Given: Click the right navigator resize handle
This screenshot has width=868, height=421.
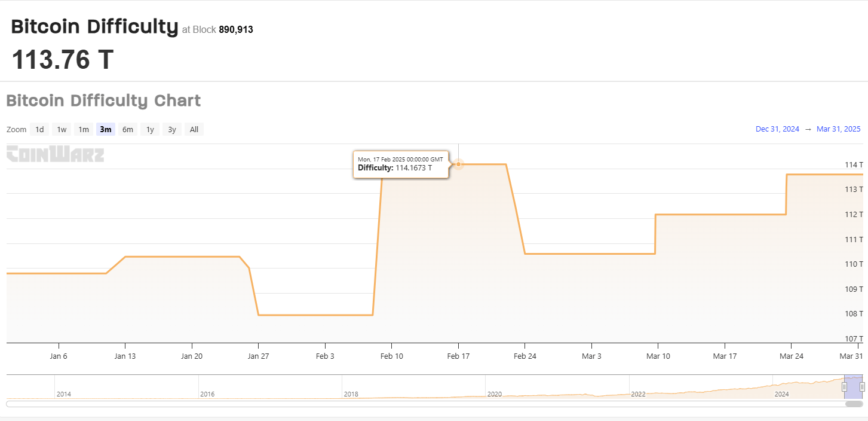Looking at the screenshot, I should pos(861,386).
